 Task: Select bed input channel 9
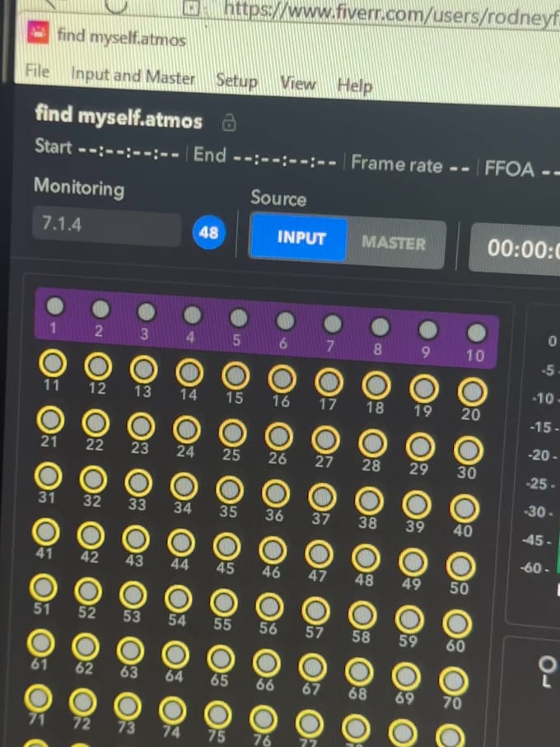427,329
